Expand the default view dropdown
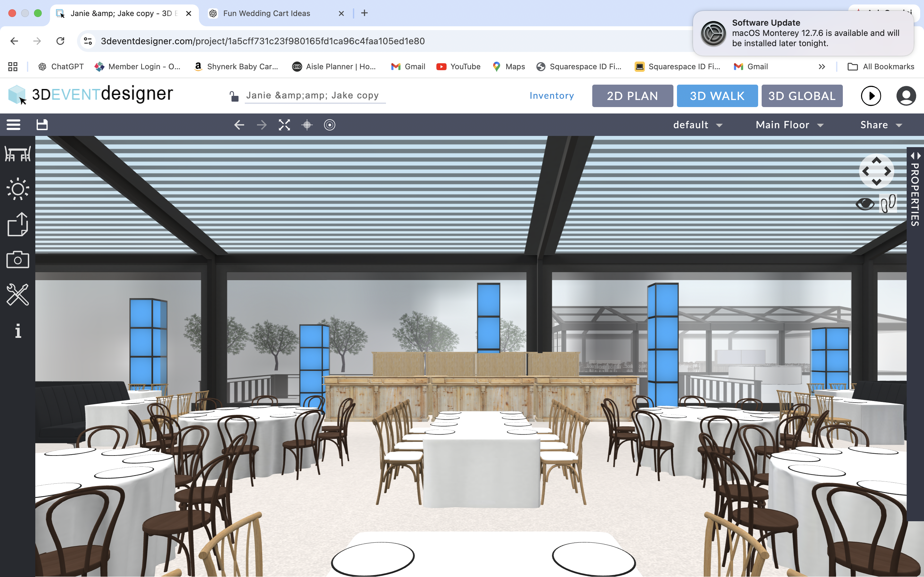This screenshot has width=924, height=577. (x=697, y=125)
